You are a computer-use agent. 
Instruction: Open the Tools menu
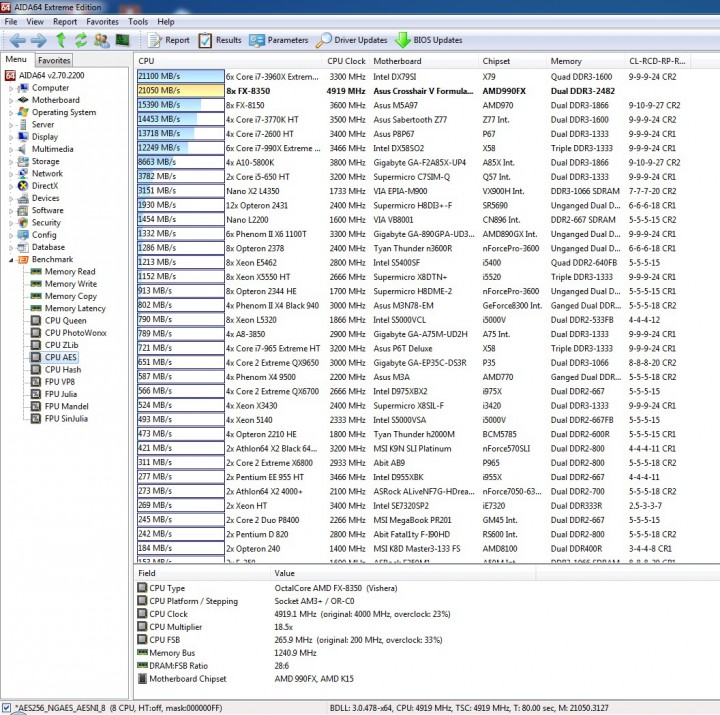pos(138,22)
